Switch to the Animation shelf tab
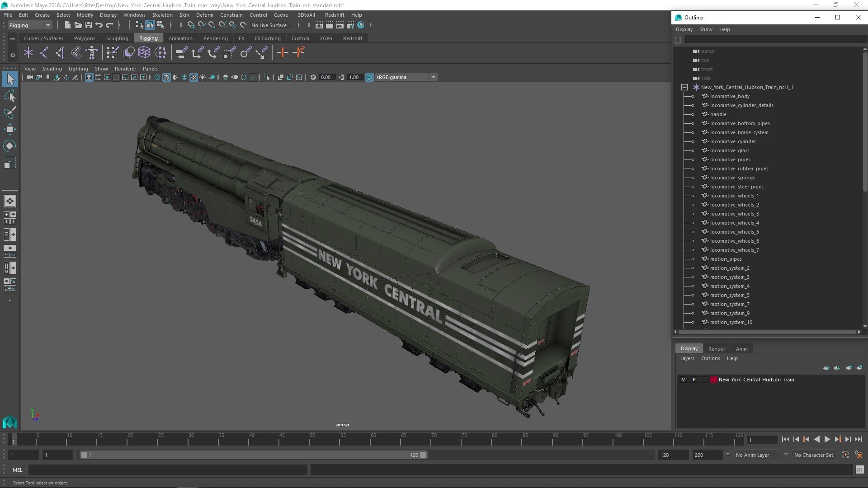The height and width of the screenshot is (488, 868). pos(180,38)
